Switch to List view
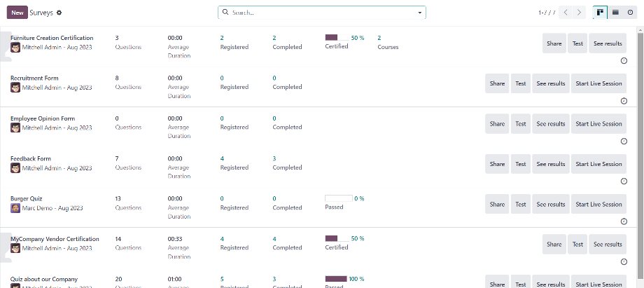The height and width of the screenshot is (288, 644). [615, 13]
